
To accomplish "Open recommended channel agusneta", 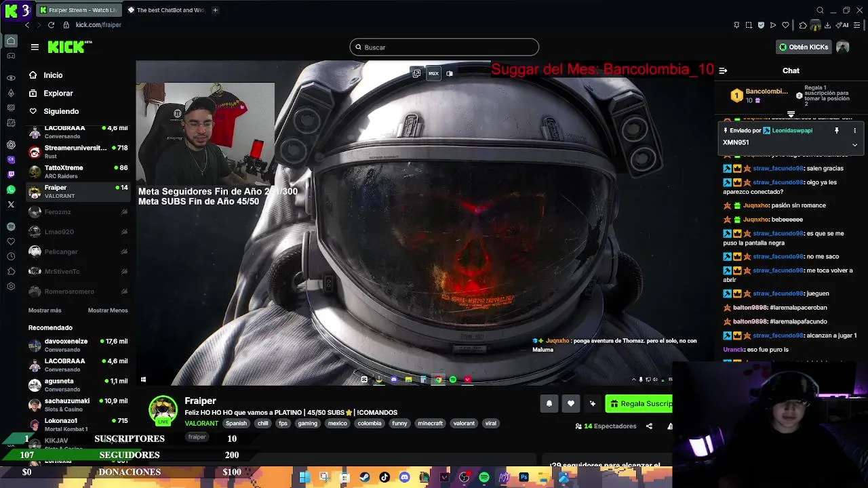I will (x=78, y=385).
